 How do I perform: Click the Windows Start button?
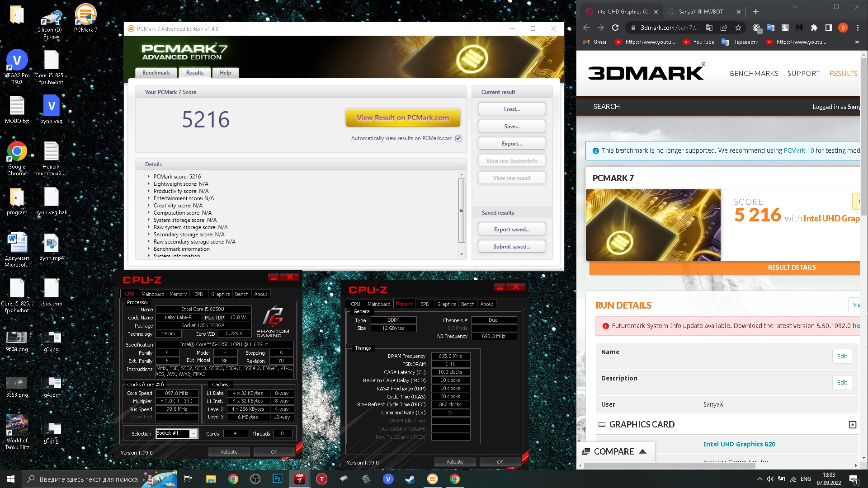coord(11,479)
